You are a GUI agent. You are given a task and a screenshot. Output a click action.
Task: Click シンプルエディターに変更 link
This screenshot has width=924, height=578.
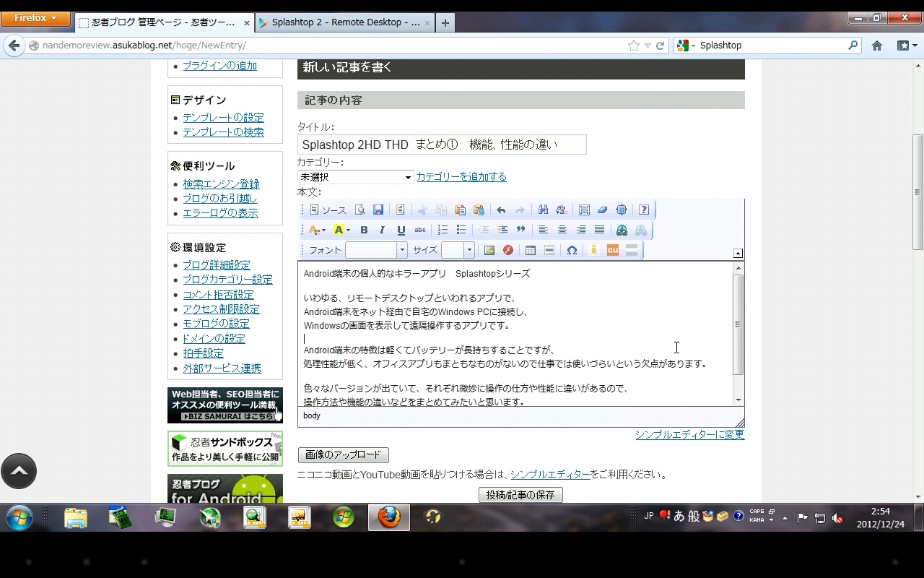(689, 435)
